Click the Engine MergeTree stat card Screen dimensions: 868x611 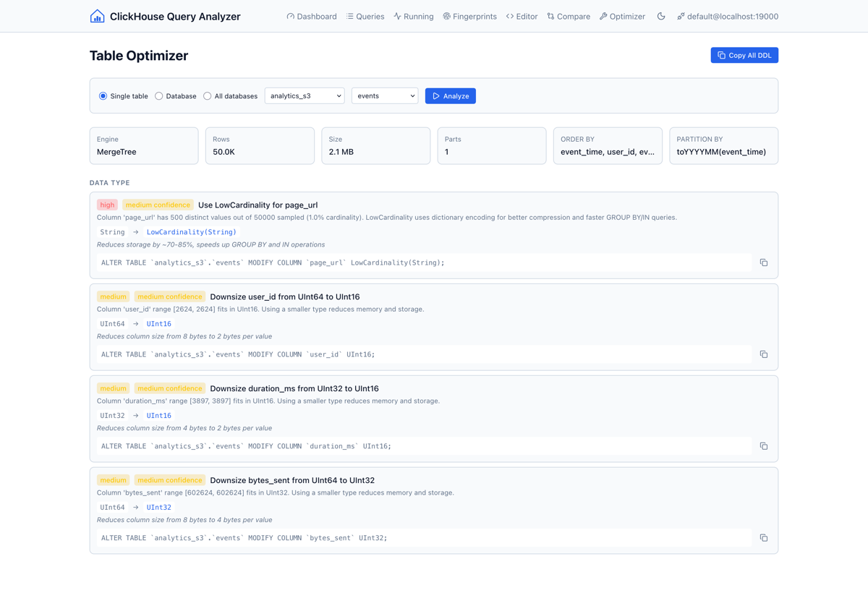click(x=144, y=145)
